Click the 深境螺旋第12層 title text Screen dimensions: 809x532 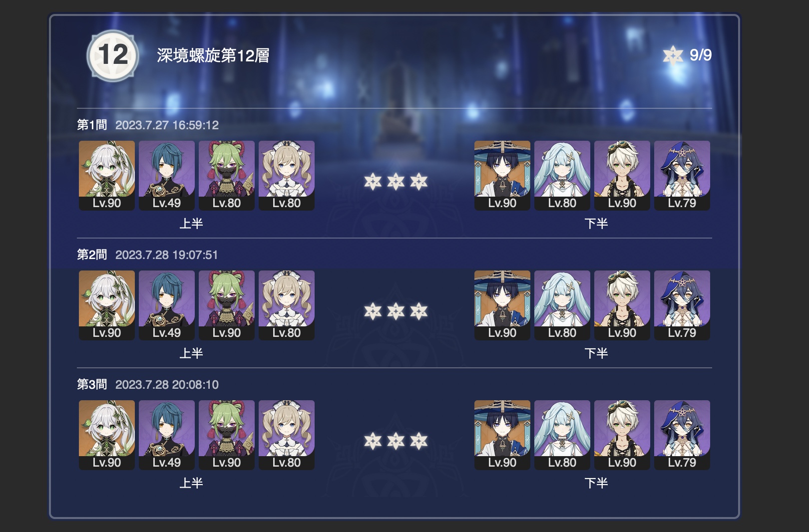coord(213,55)
